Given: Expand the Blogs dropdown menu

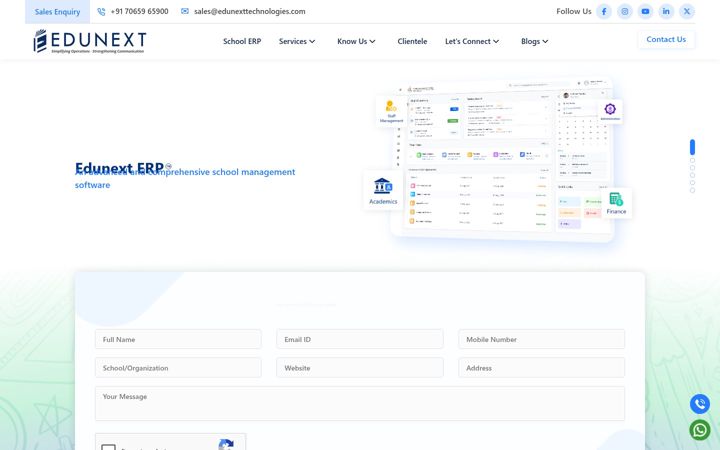Looking at the screenshot, I should (534, 41).
